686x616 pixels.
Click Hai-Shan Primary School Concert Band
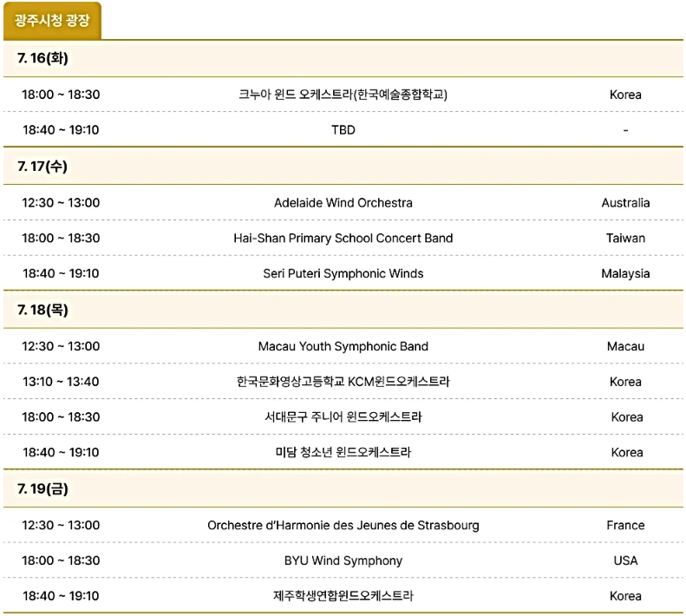(x=343, y=239)
